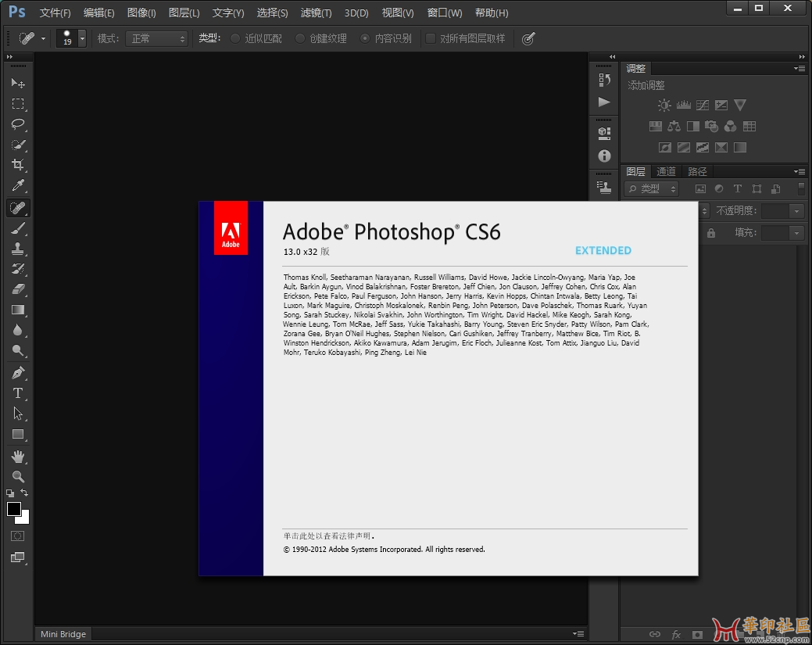The height and width of the screenshot is (645, 812).
Task: Select the Dodge tool
Action: pyautogui.click(x=18, y=351)
